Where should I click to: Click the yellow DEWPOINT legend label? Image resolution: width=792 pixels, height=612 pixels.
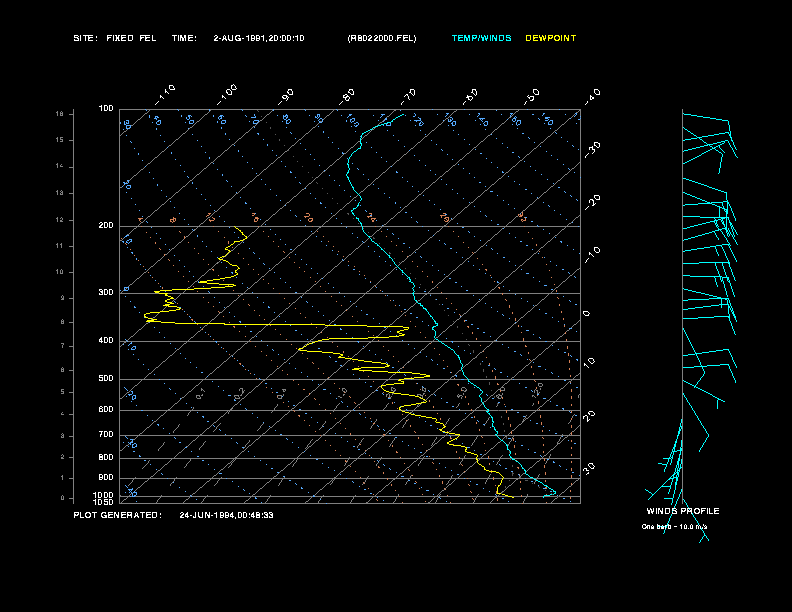pos(551,38)
